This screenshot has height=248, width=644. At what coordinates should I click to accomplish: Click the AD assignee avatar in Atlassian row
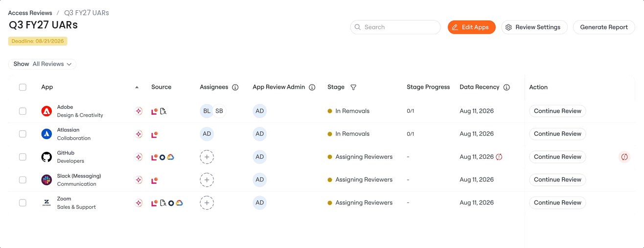[x=207, y=134]
